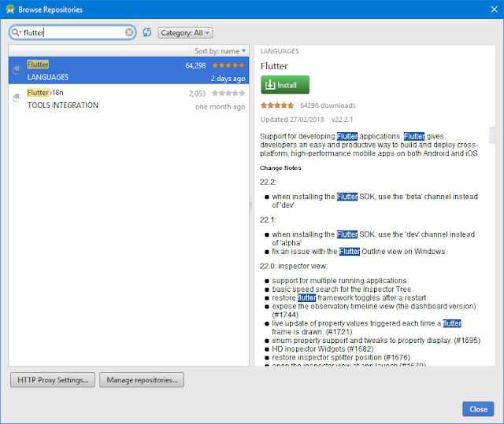
Task: Click the 'fix an issue with the Flutter Outline' line
Action: [358, 251]
